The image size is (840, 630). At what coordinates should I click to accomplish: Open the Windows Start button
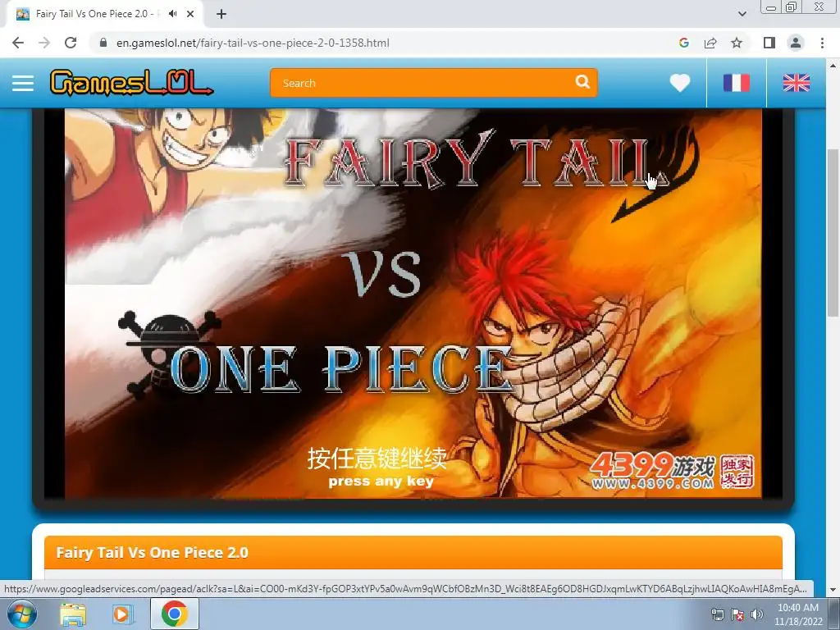pos(21,614)
